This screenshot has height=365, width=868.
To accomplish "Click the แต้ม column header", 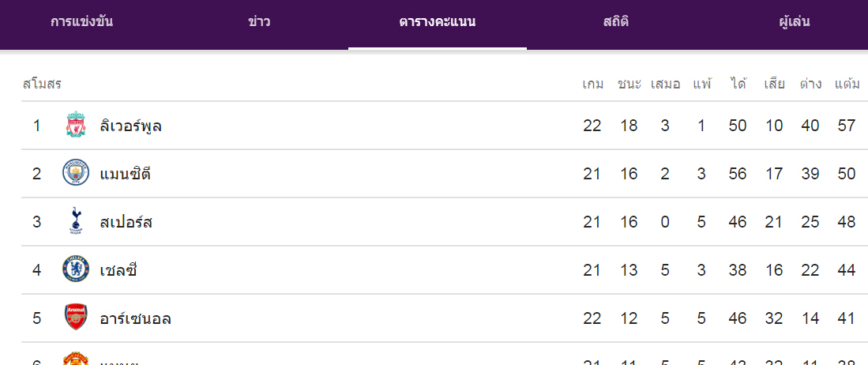I will (847, 84).
